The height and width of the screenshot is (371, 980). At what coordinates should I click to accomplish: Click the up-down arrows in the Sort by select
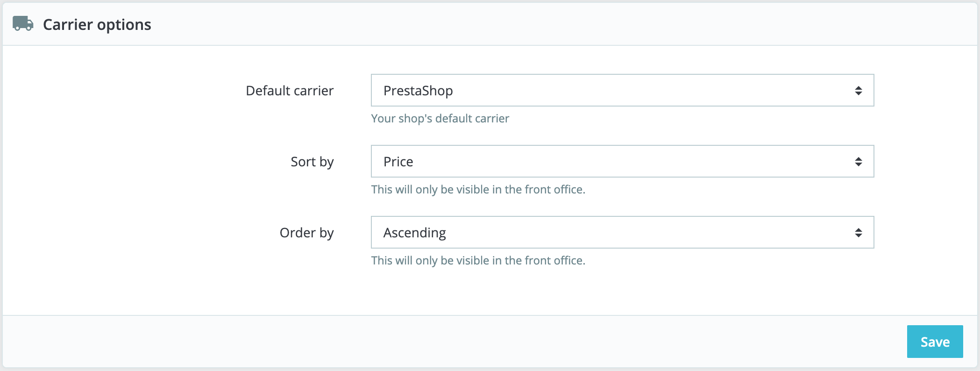click(x=858, y=162)
